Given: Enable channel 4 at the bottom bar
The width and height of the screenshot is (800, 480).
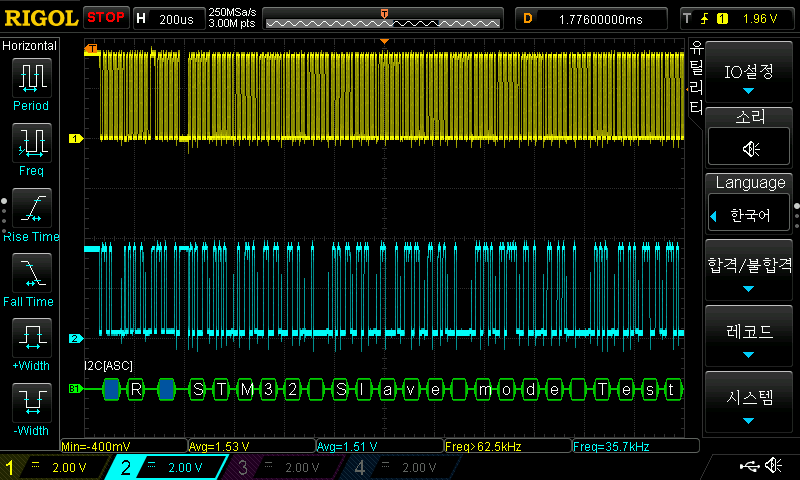Looking at the screenshot, I should [x=400, y=467].
